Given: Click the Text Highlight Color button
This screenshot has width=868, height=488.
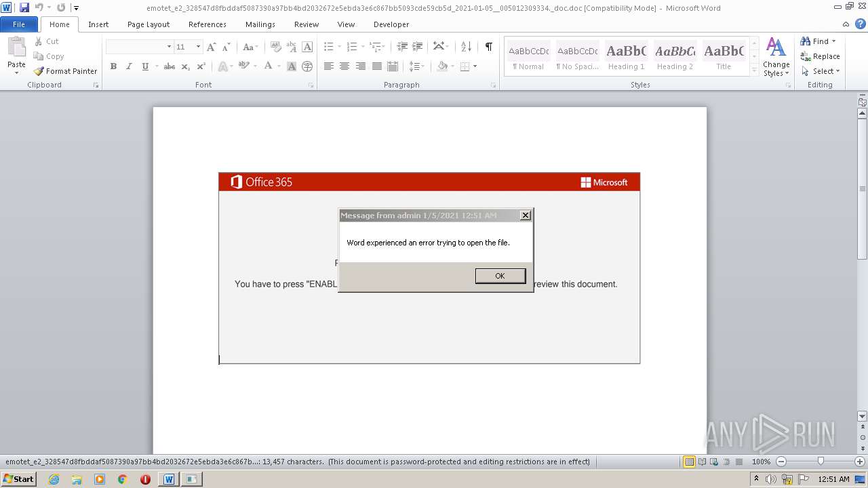Looking at the screenshot, I should [x=243, y=66].
